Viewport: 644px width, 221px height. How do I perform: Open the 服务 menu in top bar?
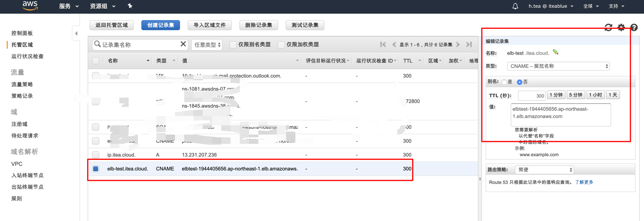pyautogui.click(x=69, y=6)
